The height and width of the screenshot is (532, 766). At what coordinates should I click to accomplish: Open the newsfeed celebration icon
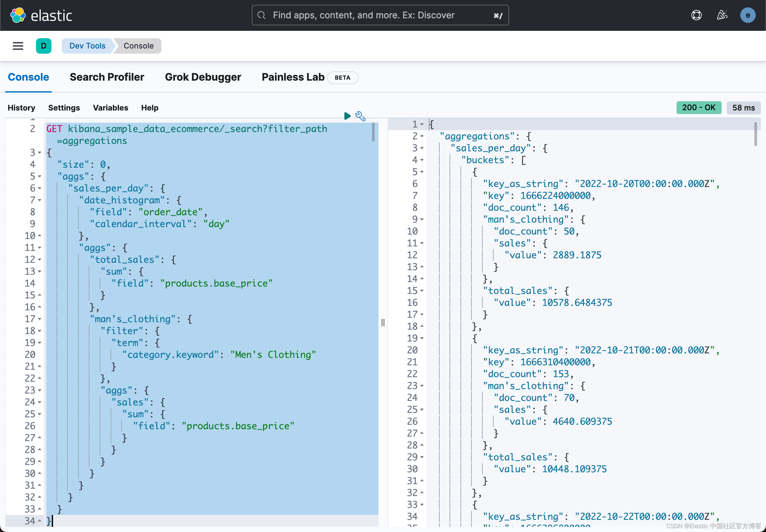pyautogui.click(x=722, y=15)
